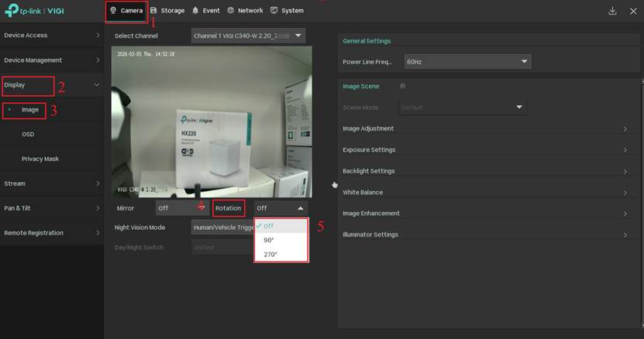644x339 pixels.
Task: Go to the System tab
Action: coord(287,11)
